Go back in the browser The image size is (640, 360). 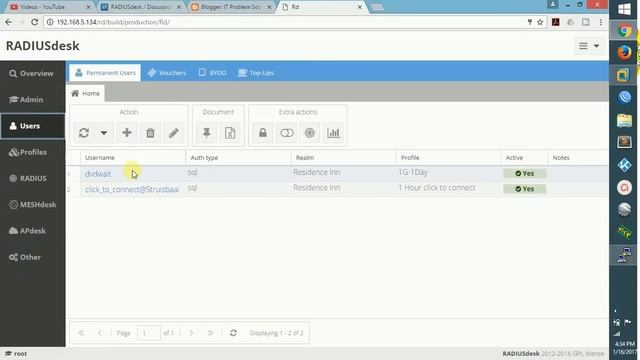tap(8, 22)
